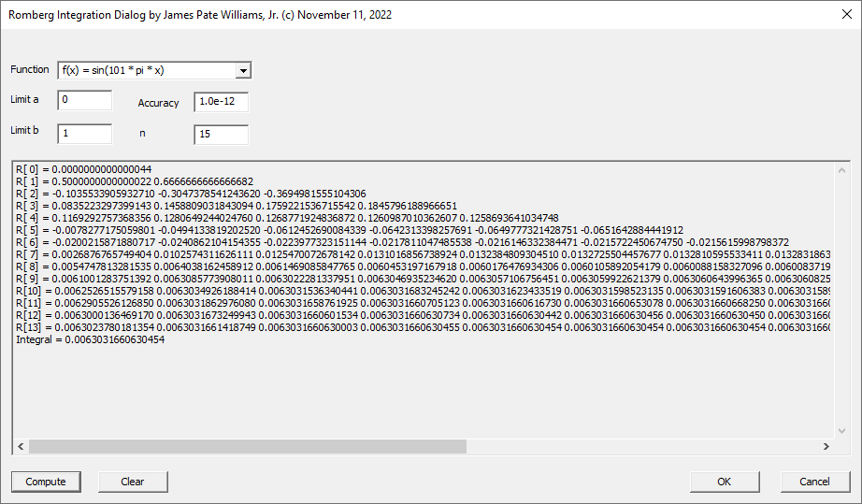Click the R[13] row in the results

click(x=187, y=327)
